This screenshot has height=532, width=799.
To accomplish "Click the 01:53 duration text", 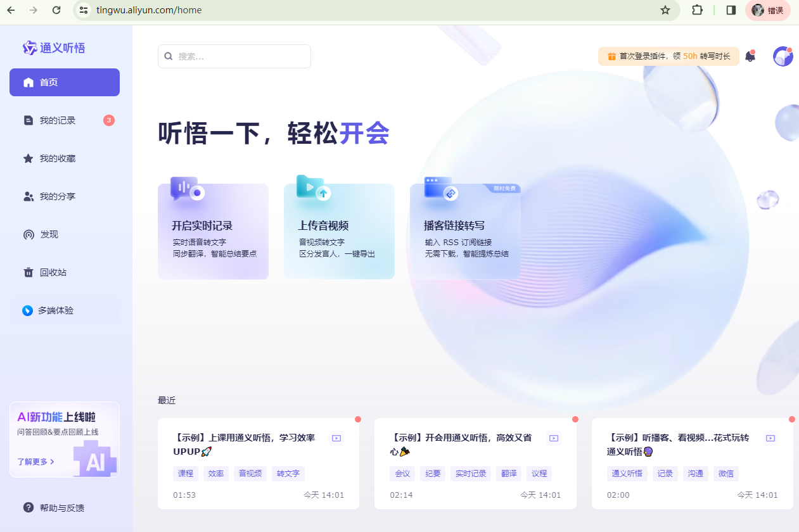I will tap(184, 495).
